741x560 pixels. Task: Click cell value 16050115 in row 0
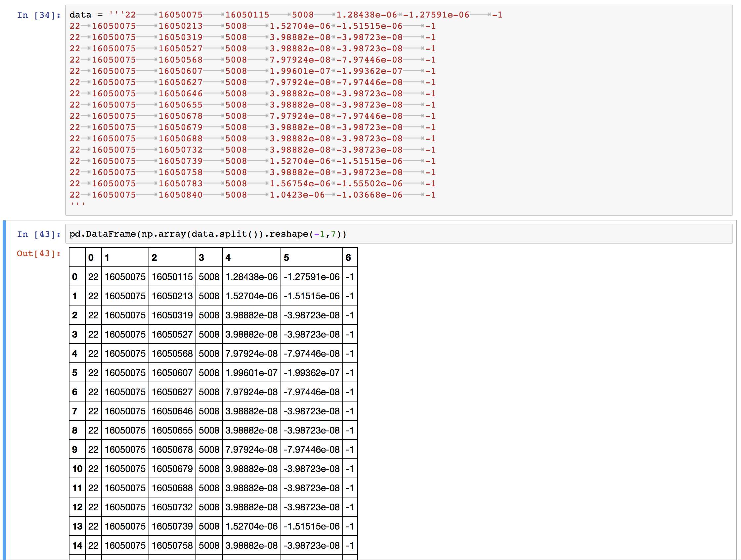tap(172, 276)
